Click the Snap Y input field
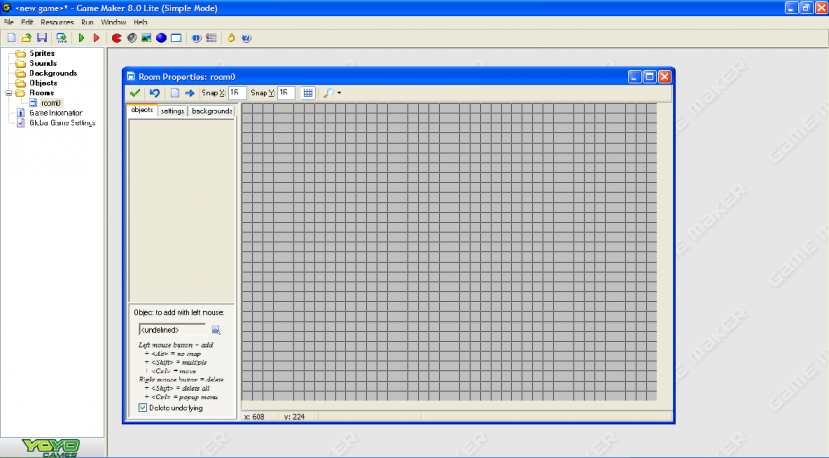This screenshot has width=829, height=458. pyautogui.click(x=286, y=93)
